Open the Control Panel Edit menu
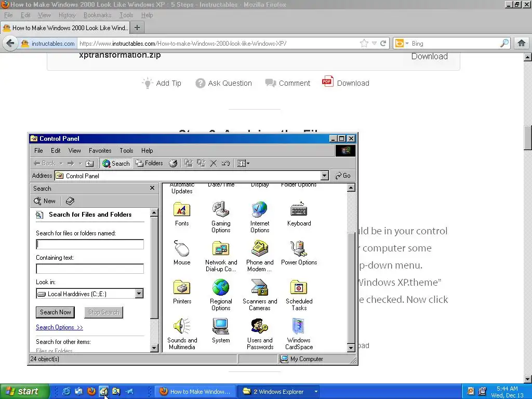This screenshot has width=532, height=399. 56,150
